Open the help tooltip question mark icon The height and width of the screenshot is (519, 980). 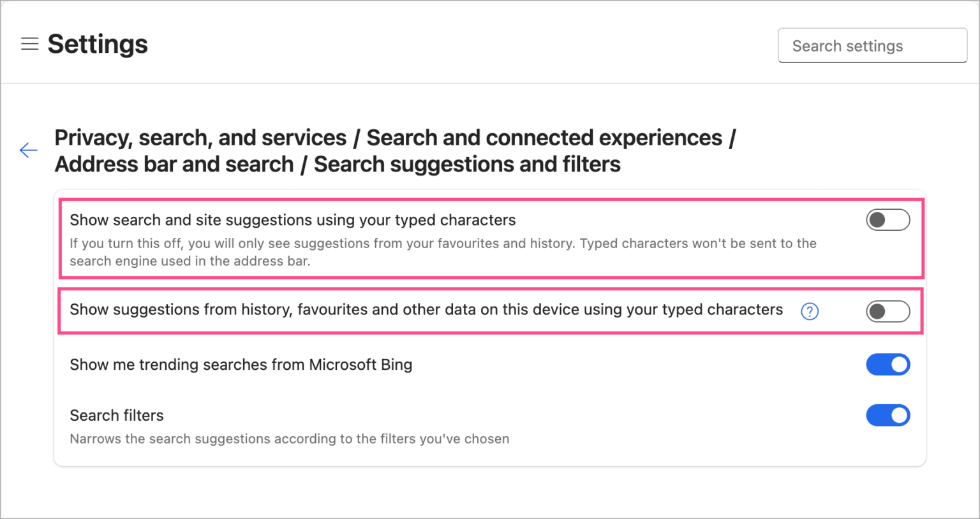809,311
